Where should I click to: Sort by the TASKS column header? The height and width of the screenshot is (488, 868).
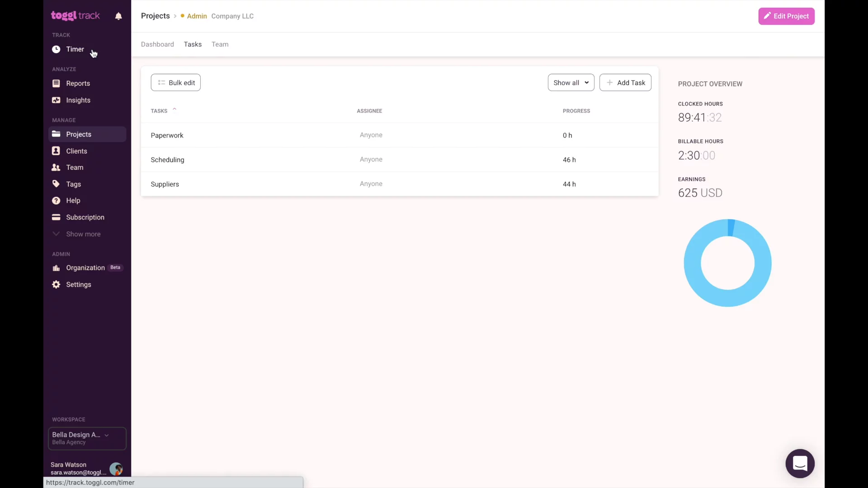point(159,111)
